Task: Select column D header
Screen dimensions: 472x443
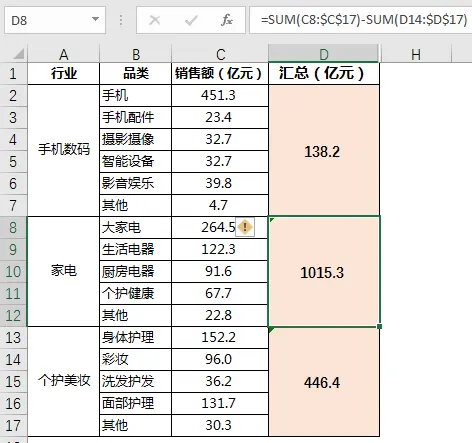Action: pos(324,53)
